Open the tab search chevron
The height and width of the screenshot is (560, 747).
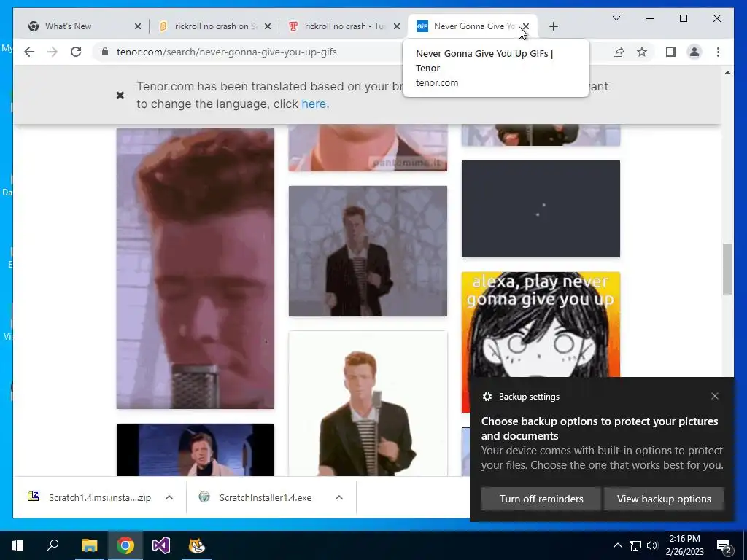click(x=616, y=18)
